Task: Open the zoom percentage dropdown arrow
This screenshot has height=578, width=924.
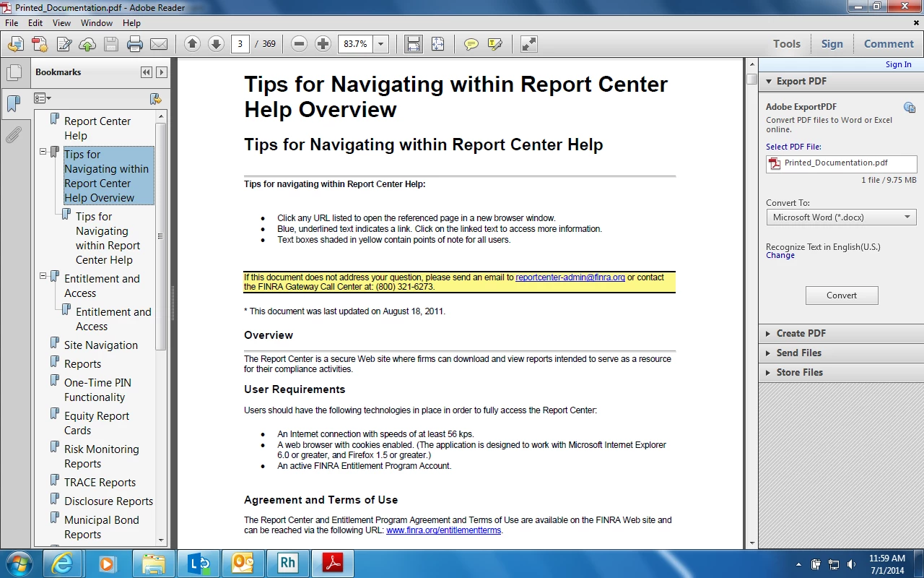Action: 381,44
